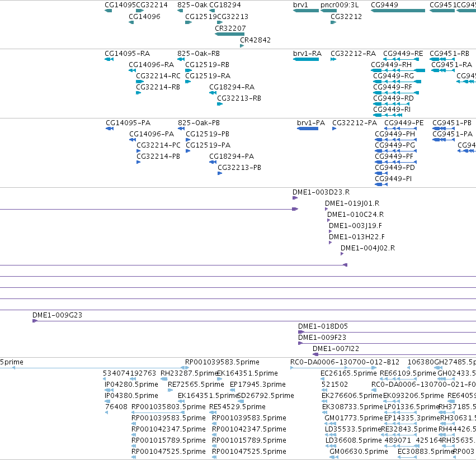476x460 pixels.
Task: Click EST RP001035803.5prime
Action: [x=168, y=407]
